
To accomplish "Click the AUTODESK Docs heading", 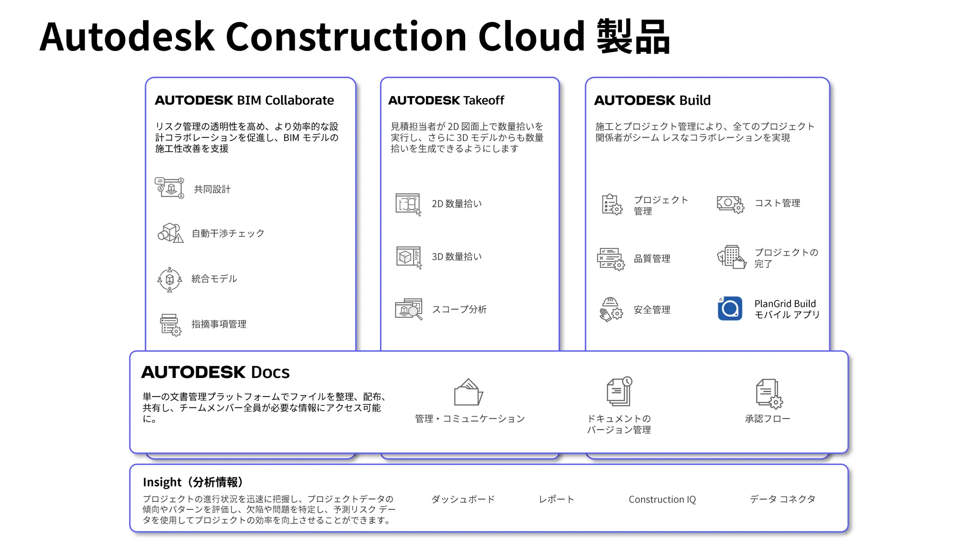I will (215, 372).
